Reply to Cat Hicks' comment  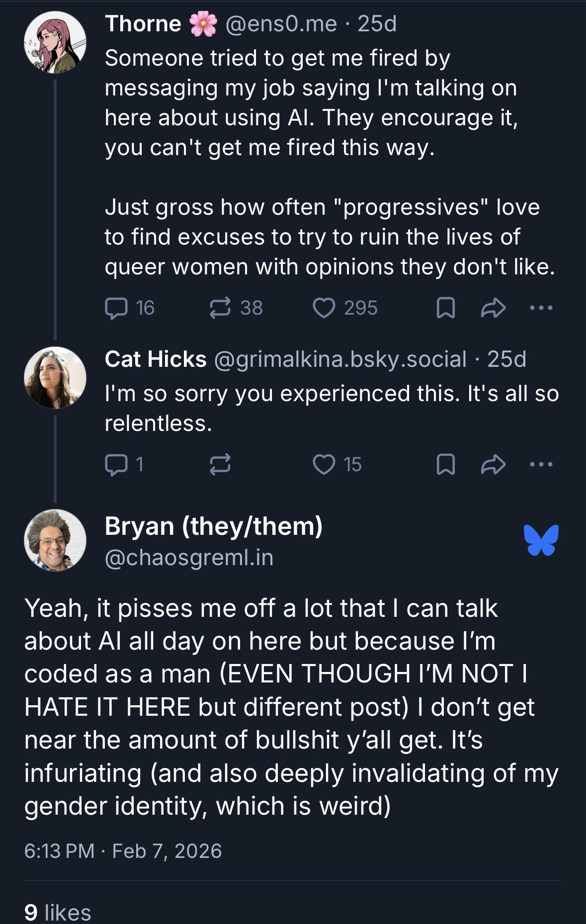(x=116, y=465)
